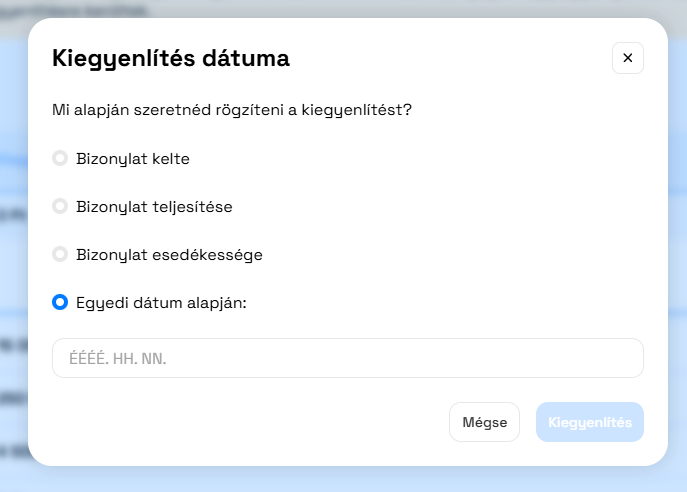Image resolution: width=687 pixels, height=492 pixels.
Task: Close the Kiegyenlítés dátuma dialog with X
Action: click(628, 58)
